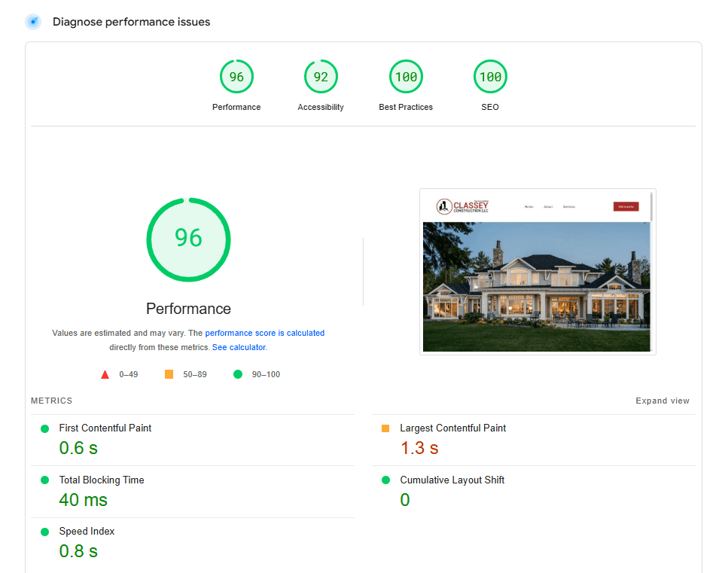Click the red triangle 0–49 legend icon

(x=105, y=374)
